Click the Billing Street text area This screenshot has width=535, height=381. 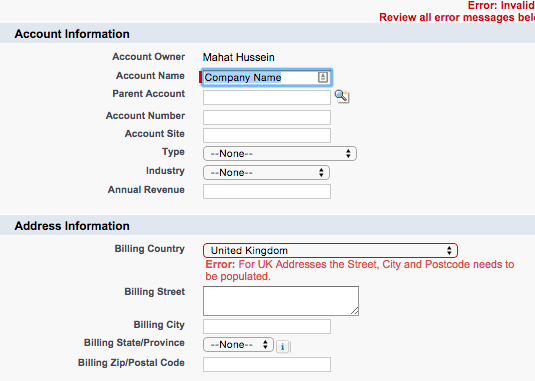(281, 301)
